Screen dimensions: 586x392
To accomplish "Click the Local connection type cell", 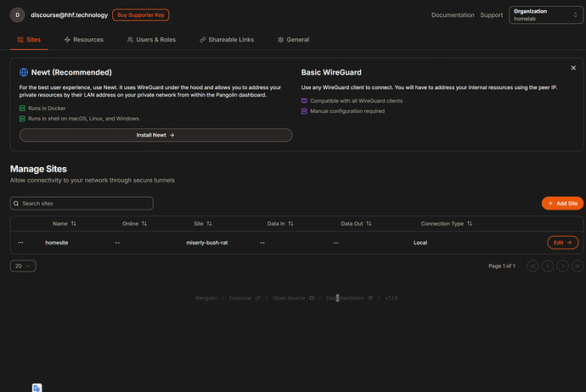I will 420,243.
